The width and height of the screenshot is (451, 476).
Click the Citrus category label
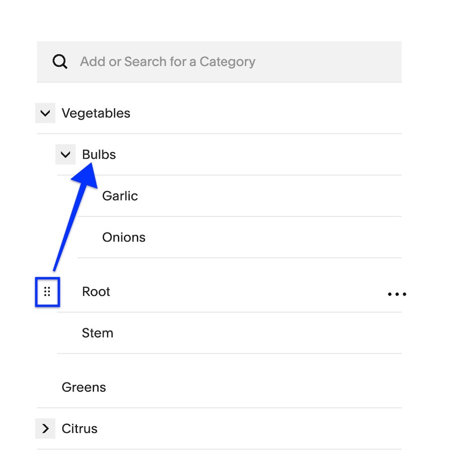(x=79, y=428)
